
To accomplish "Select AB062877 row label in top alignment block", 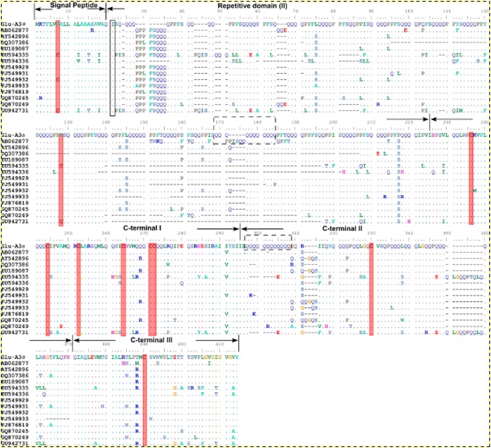I will click(14, 30).
